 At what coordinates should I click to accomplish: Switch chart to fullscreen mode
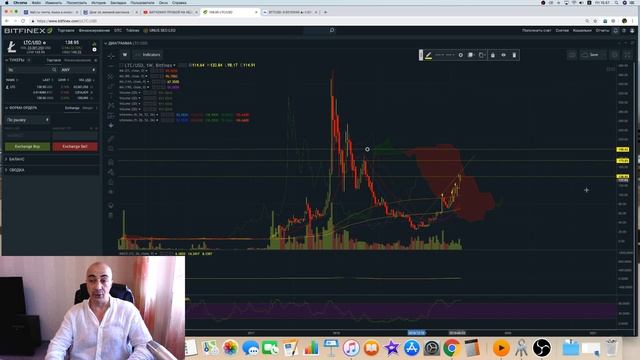[627, 55]
